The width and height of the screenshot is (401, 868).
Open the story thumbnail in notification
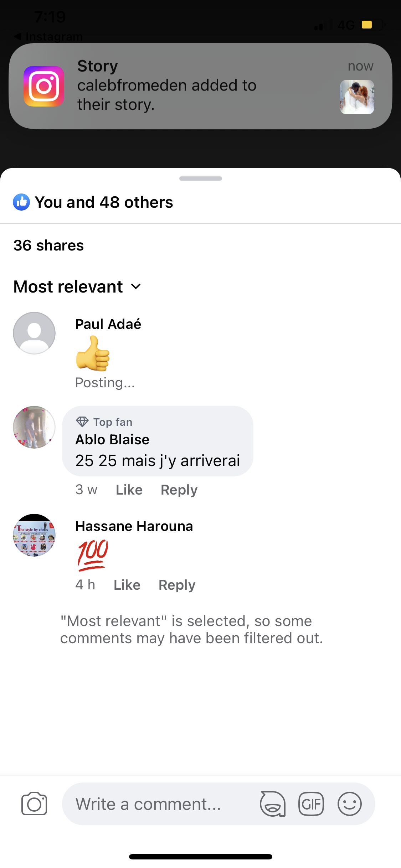pyautogui.click(x=357, y=97)
